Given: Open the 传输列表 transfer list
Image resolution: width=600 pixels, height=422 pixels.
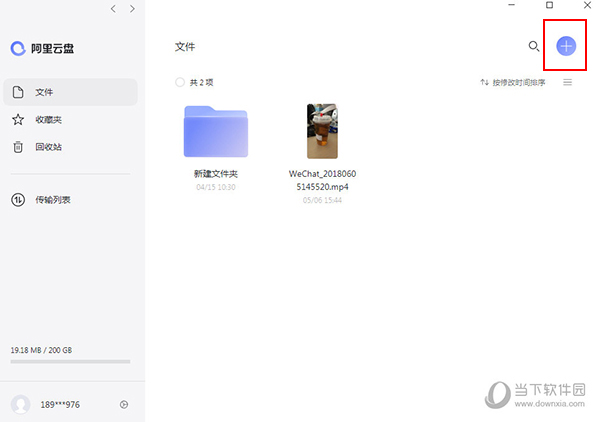Looking at the screenshot, I should [x=53, y=200].
